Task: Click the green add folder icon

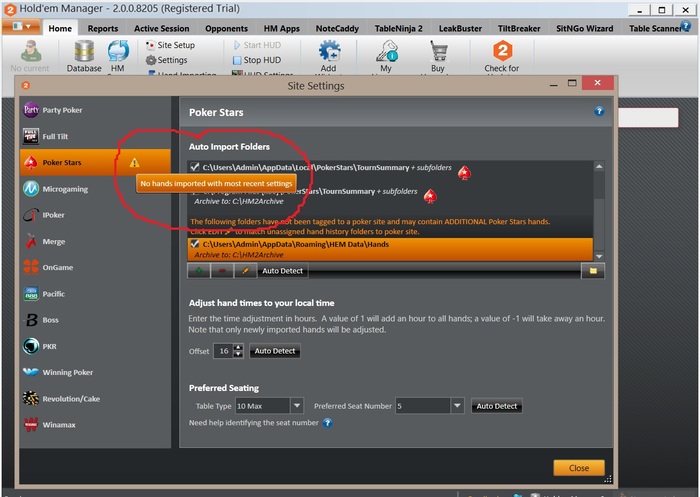Action: click(x=199, y=271)
